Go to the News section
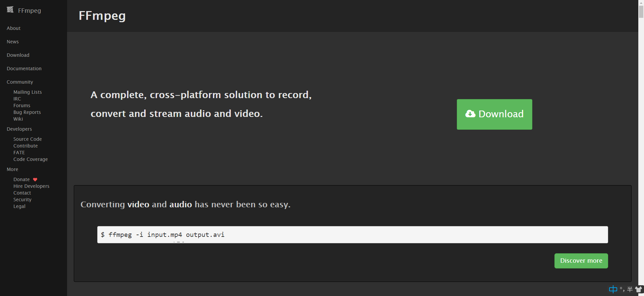 pos(13,42)
